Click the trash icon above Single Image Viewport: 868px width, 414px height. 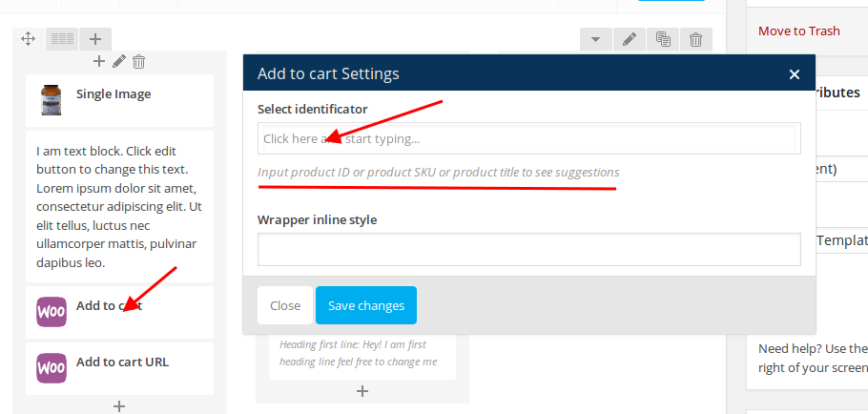pos(139,61)
